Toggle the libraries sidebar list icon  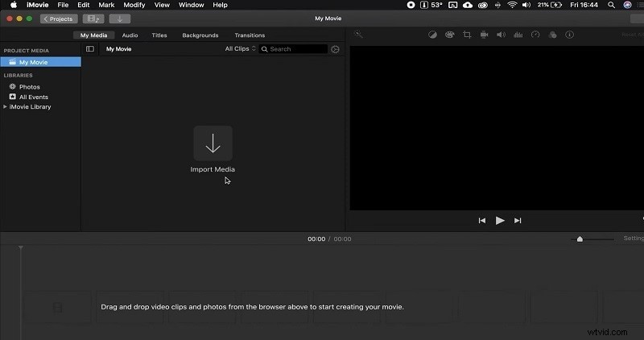click(x=90, y=49)
